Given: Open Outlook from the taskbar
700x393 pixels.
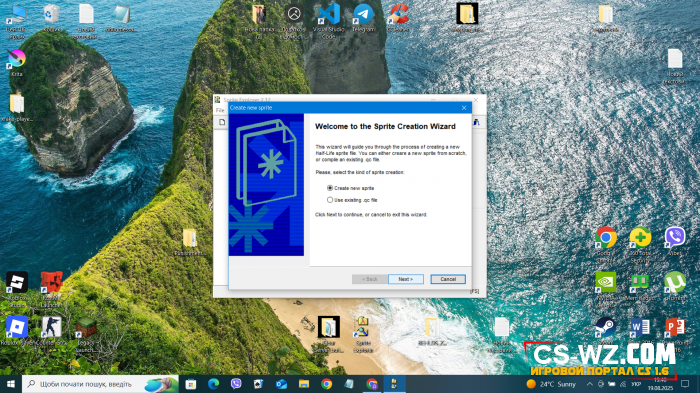Looking at the screenshot, I should tap(281, 384).
